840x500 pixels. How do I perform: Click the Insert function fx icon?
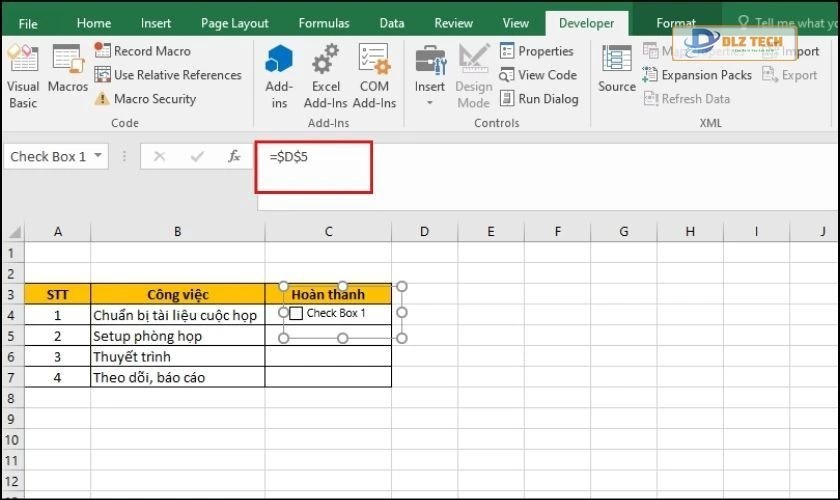[234, 157]
